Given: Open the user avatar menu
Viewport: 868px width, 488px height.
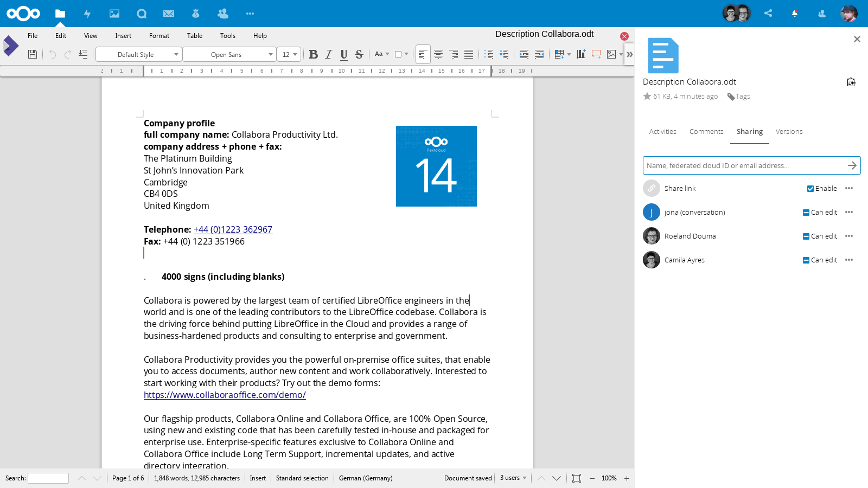Looking at the screenshot, I should tap(849, 14).
